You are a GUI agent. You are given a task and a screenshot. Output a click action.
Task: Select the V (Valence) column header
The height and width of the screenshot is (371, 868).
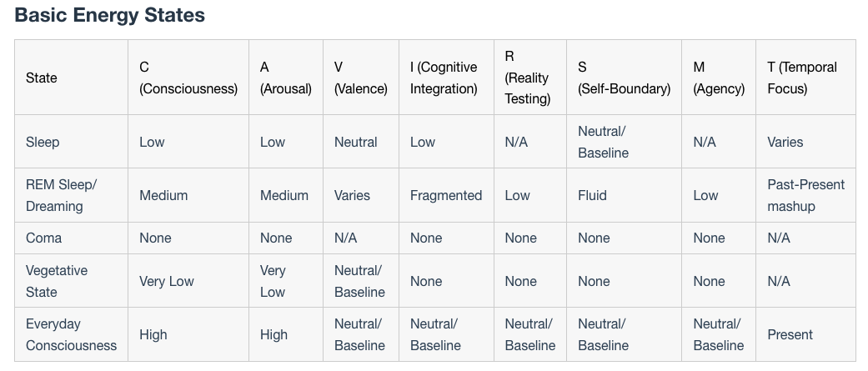tap(360, 78)
